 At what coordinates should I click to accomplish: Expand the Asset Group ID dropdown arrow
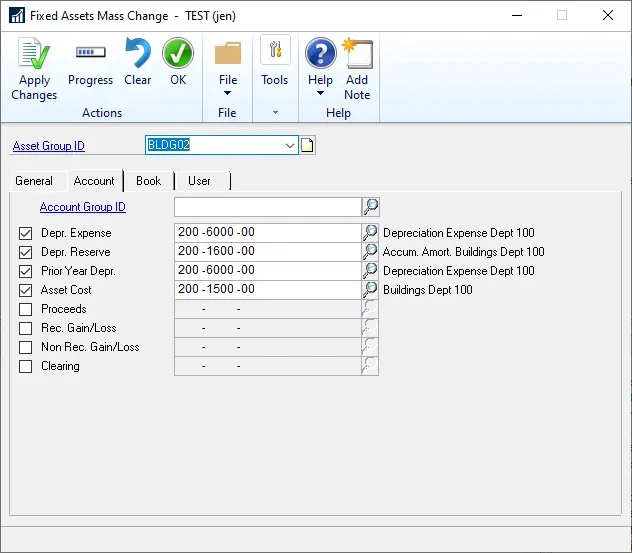290,146
